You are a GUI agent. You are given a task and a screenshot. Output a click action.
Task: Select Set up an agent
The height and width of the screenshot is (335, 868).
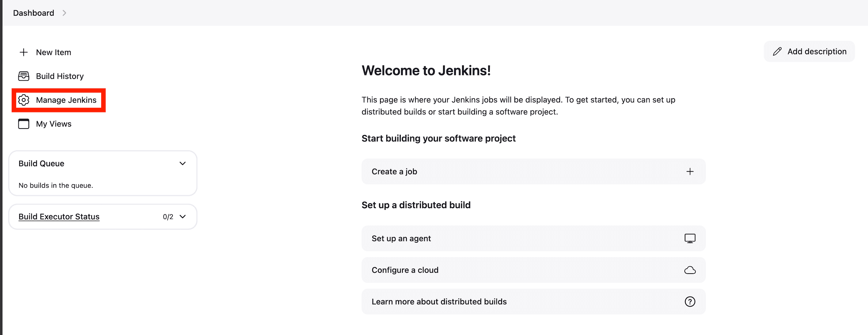click(401, 238)
